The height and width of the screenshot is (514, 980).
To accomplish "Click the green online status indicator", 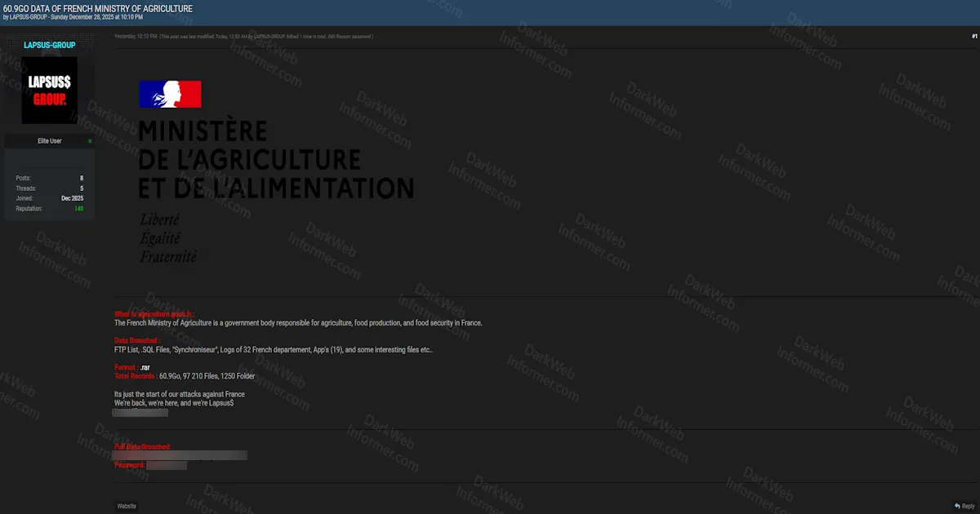I will coord(89,140).
